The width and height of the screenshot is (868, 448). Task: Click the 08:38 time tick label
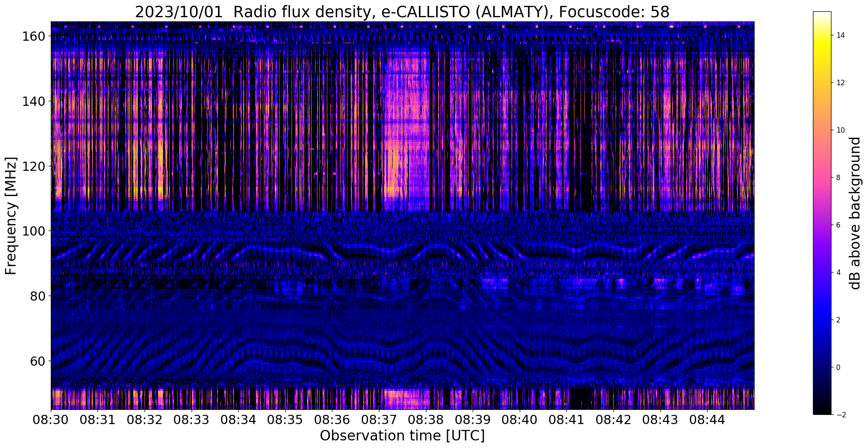pyautogui.click(x=426, y=420)
